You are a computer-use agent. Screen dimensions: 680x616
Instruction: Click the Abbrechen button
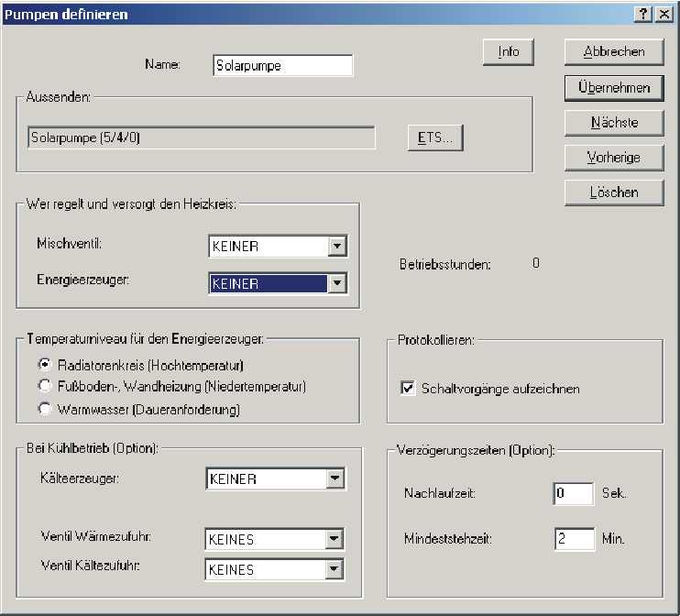tap(613, 52)
